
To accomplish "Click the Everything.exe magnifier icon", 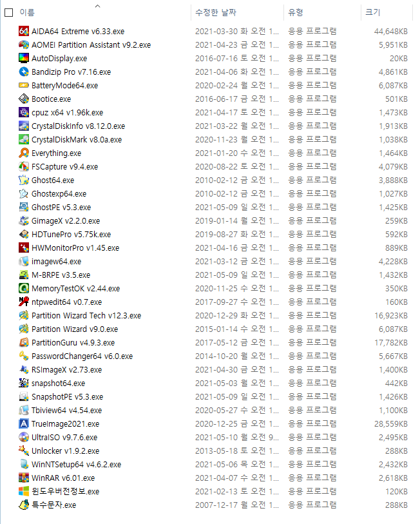I will 24,153.
